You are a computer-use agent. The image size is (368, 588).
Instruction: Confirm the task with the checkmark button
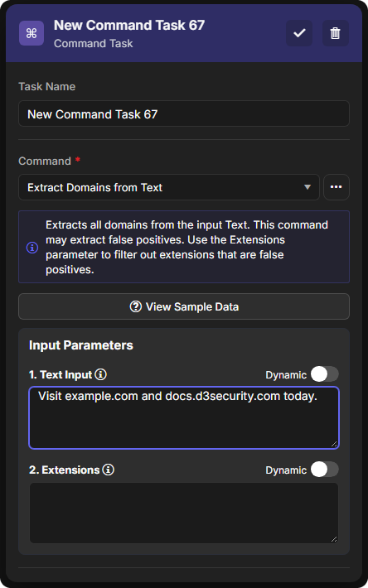coord(299,33)
